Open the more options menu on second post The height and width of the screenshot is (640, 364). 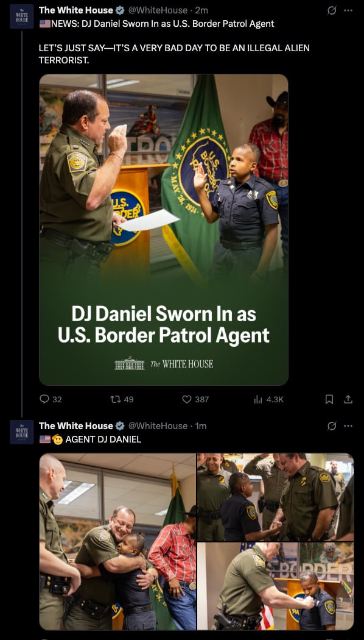tap(348, 426)
